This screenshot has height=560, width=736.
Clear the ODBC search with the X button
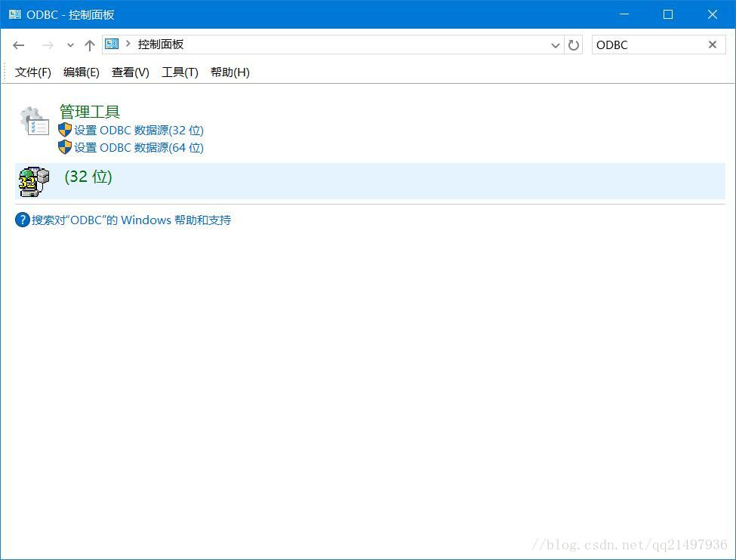[712, 45]
